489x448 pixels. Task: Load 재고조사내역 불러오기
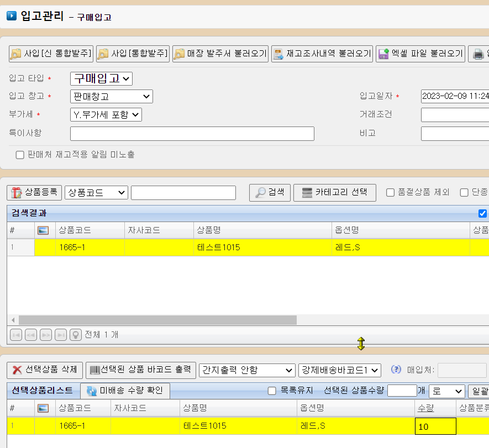[x=322, y=54]
